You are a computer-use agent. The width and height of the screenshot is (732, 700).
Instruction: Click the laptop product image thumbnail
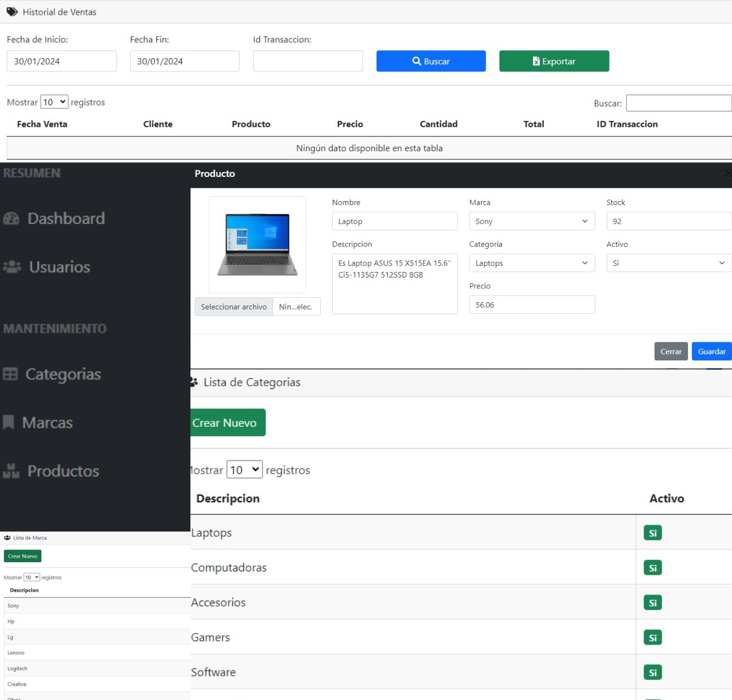257,245
